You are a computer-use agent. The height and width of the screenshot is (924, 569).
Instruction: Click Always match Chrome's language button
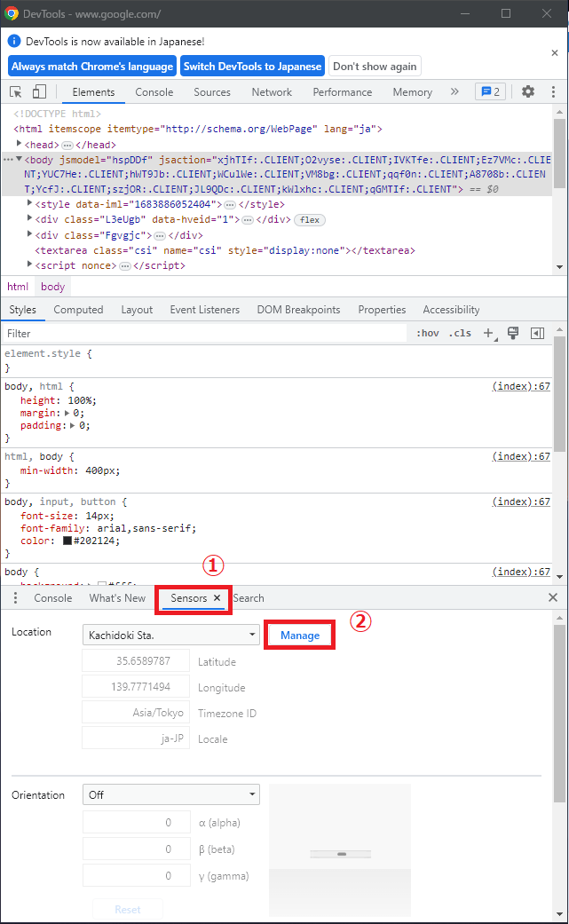point(92,66)
